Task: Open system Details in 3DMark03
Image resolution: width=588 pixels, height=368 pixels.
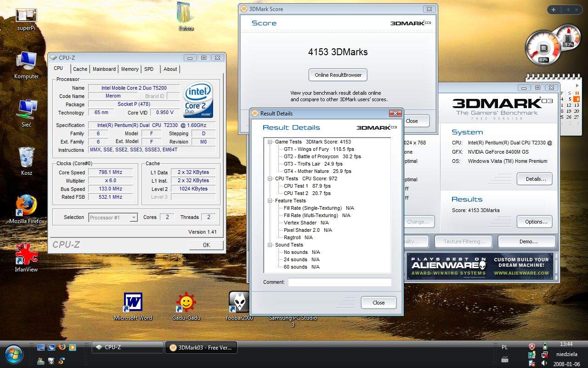Action: click(535, 179)
